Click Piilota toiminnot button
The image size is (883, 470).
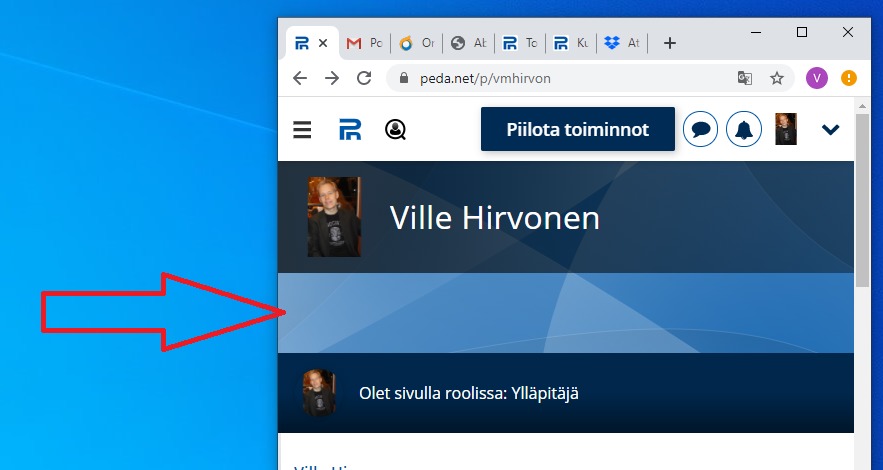click(x=577, y=129)
